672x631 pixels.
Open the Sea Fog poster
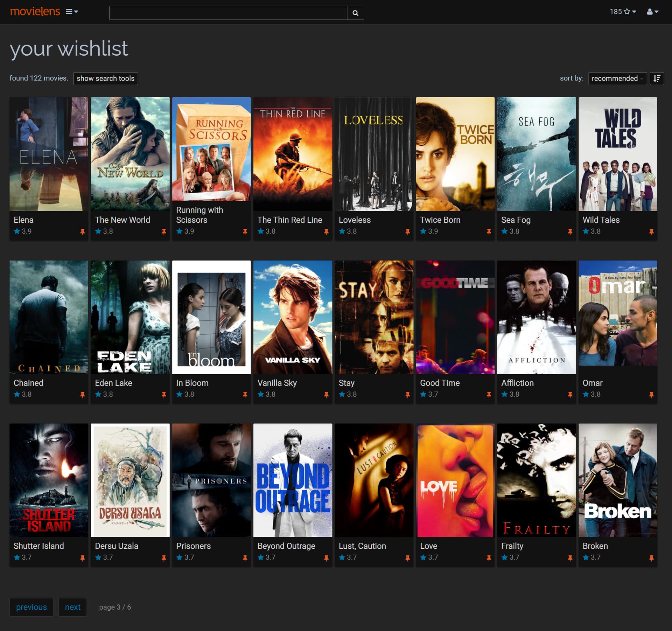pos(537,154)
